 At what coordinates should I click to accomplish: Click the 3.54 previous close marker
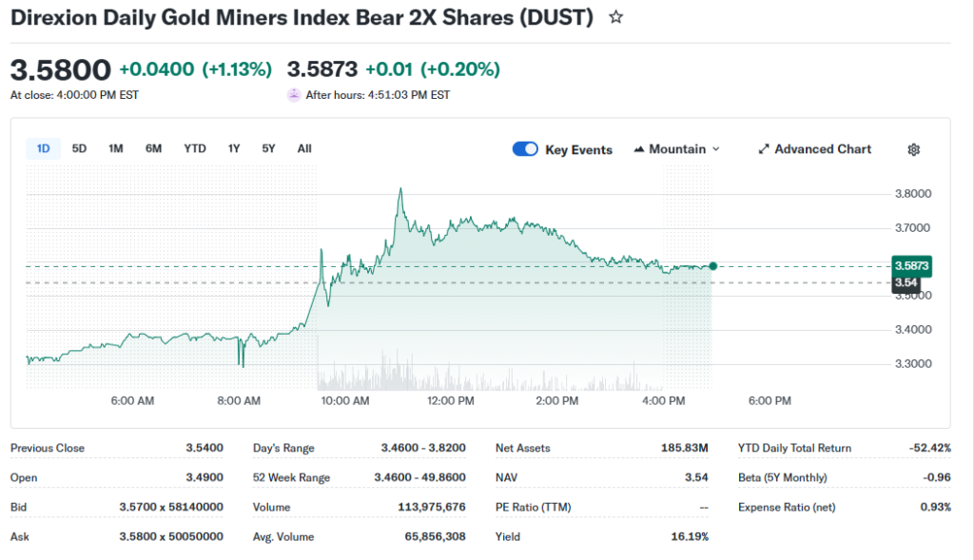pyautogui.click(x=906, y=283)
